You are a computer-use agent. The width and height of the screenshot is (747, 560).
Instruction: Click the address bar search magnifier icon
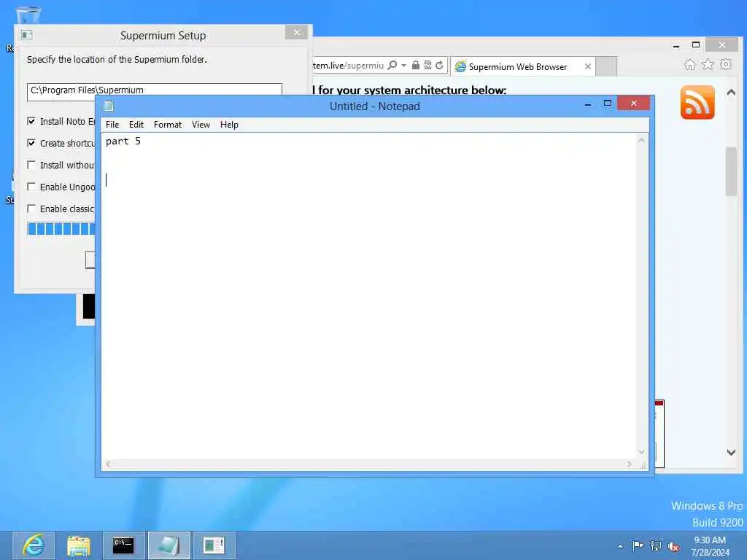click(392, 65)
